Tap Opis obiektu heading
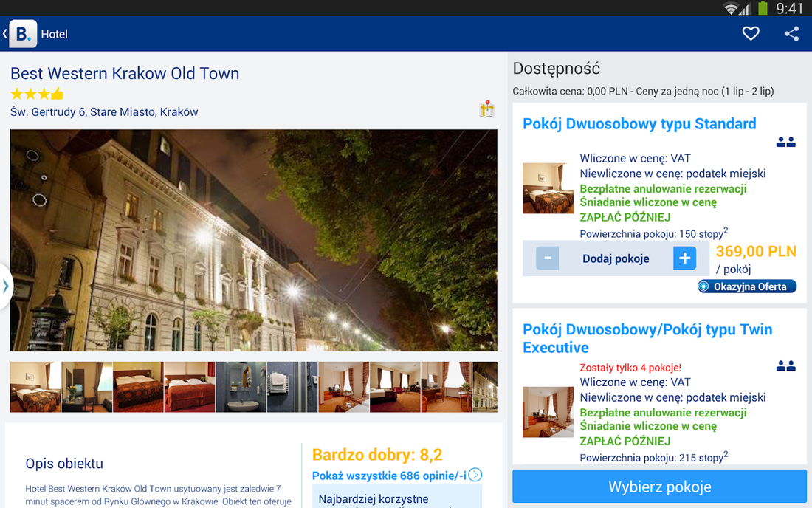Screen dimensions: 812x508 (64, 464)
